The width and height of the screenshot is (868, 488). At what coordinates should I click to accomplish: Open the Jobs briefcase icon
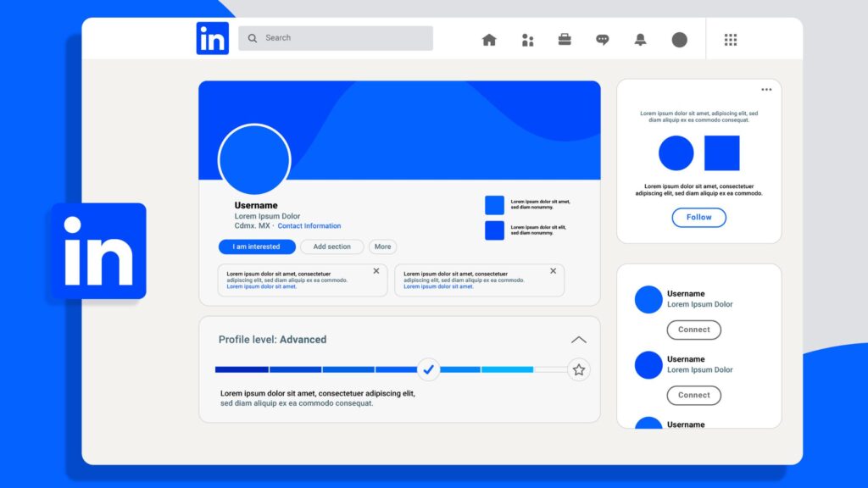pyautogui.click(x=565, y=40)
